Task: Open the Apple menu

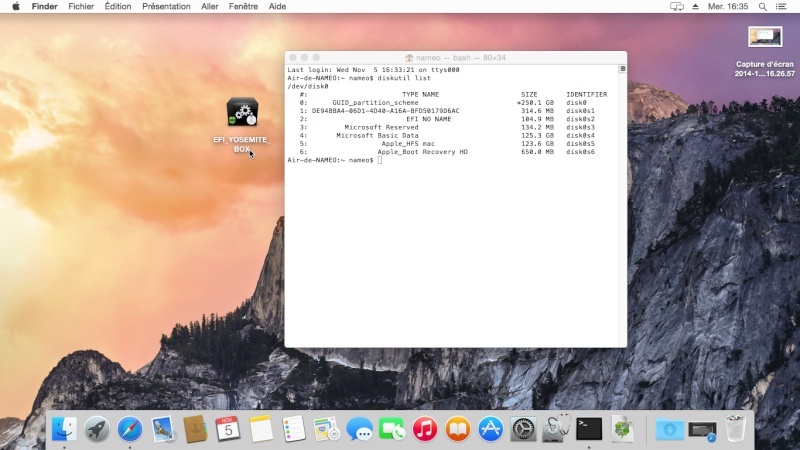Action: coord(16,7)
